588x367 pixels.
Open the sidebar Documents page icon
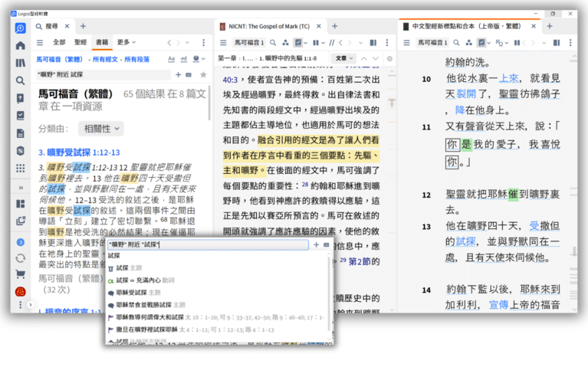pos(20,133)
